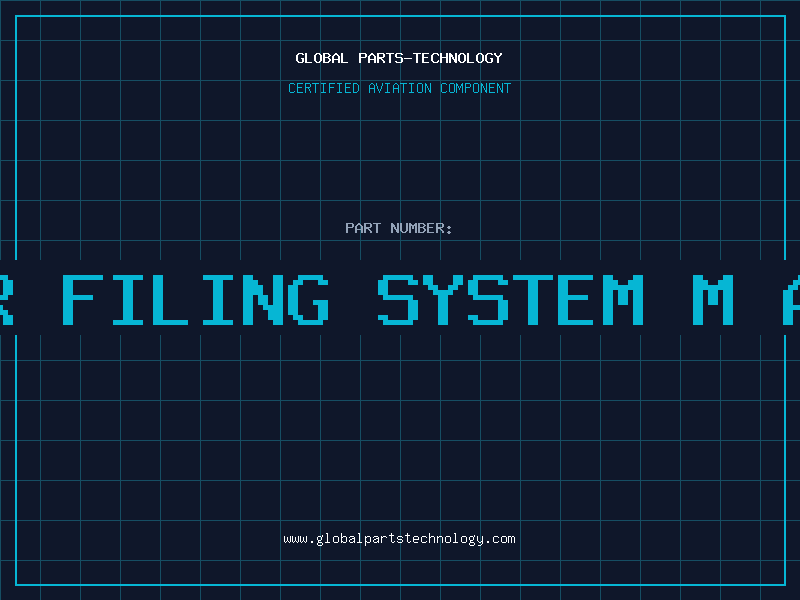This screenshot has width=800, height=600.
Task: Click the GLOBAL PARTS-TECHNOLOGY title
Action: [399, 58]
